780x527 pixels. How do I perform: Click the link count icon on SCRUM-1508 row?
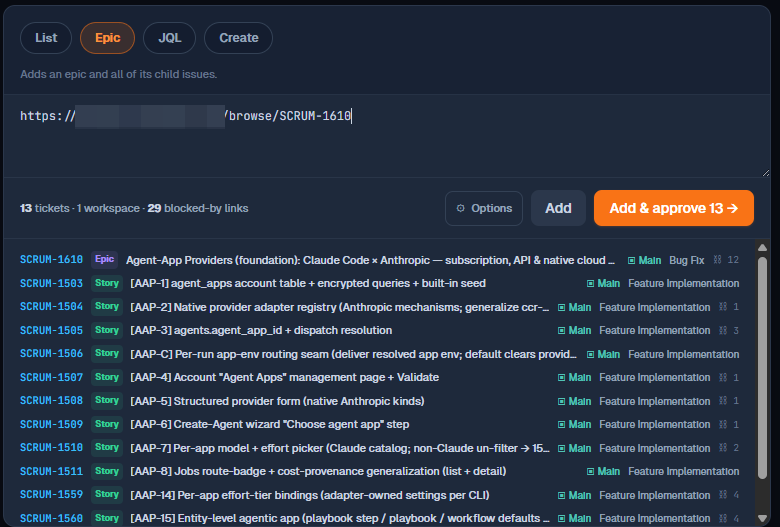coord(723,401)
